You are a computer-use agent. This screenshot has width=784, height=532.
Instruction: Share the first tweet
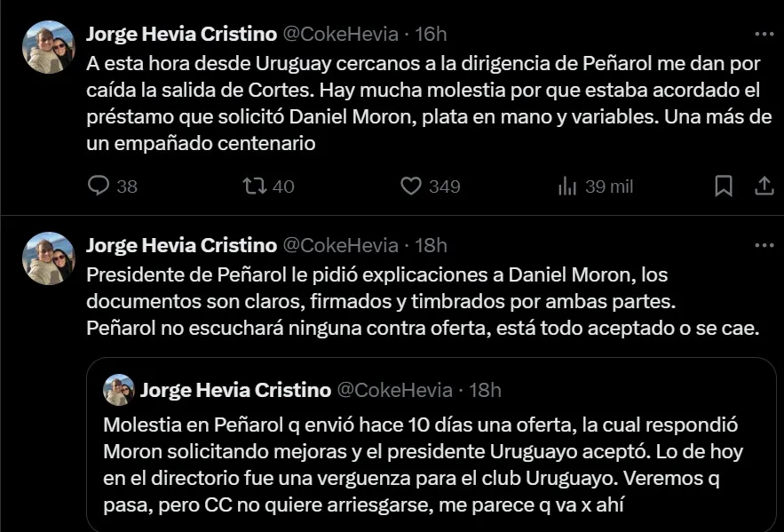coord(764,186)
